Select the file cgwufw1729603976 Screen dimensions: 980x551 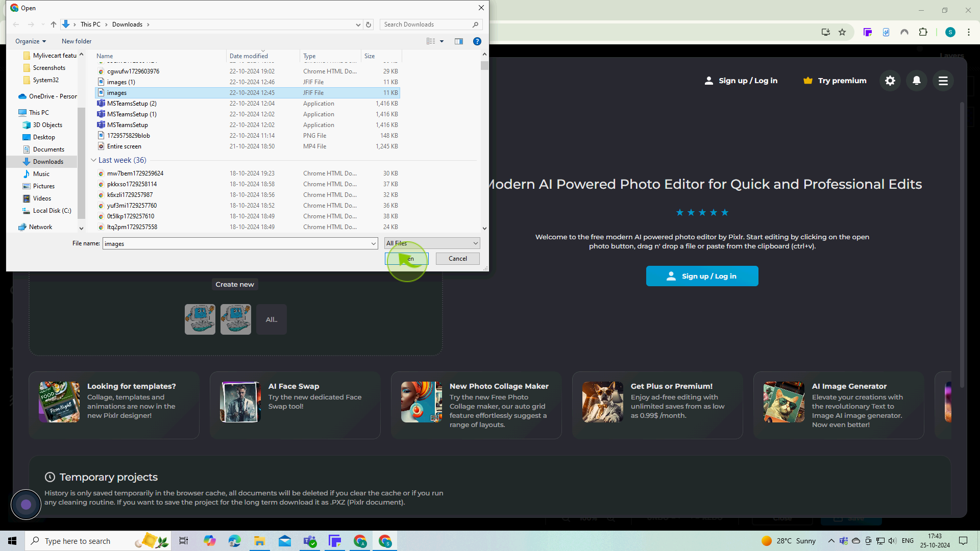(247, 71)
